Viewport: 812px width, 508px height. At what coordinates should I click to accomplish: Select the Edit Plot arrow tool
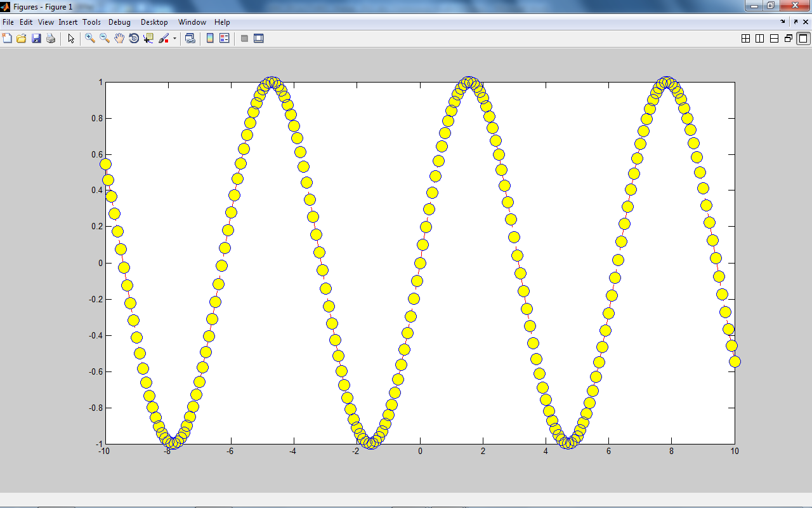71,39
